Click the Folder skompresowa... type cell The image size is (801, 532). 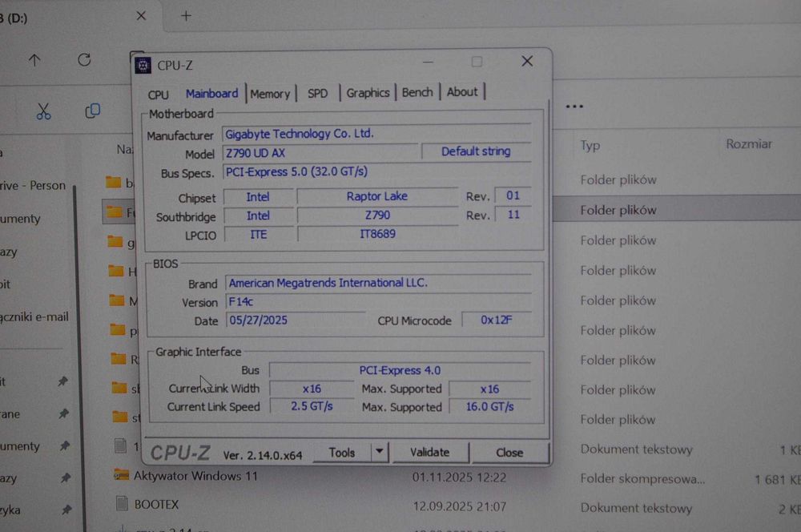642,479
